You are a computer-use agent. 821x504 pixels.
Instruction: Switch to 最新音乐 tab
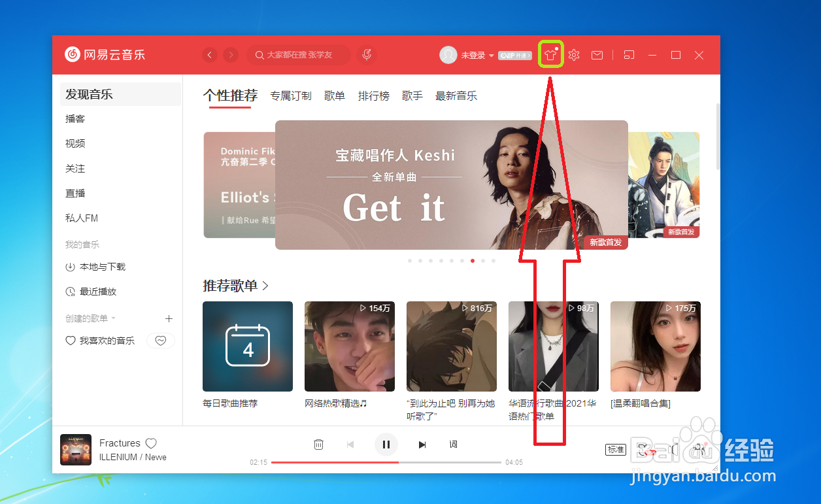[x=456, y=96]
